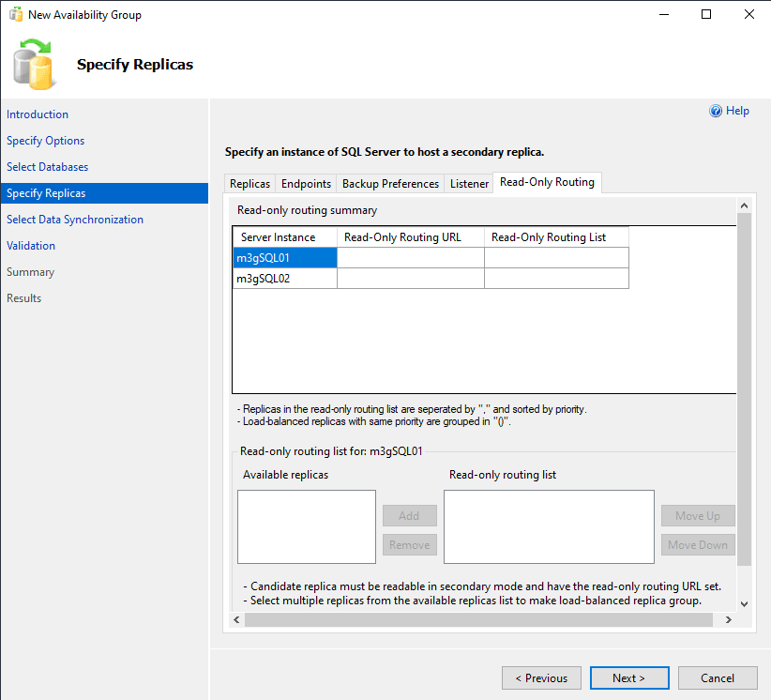The height and width of the screenshot is (700, 771).
Task: Click the horizontal scrollbar right arrow
Action: [729, 620]
